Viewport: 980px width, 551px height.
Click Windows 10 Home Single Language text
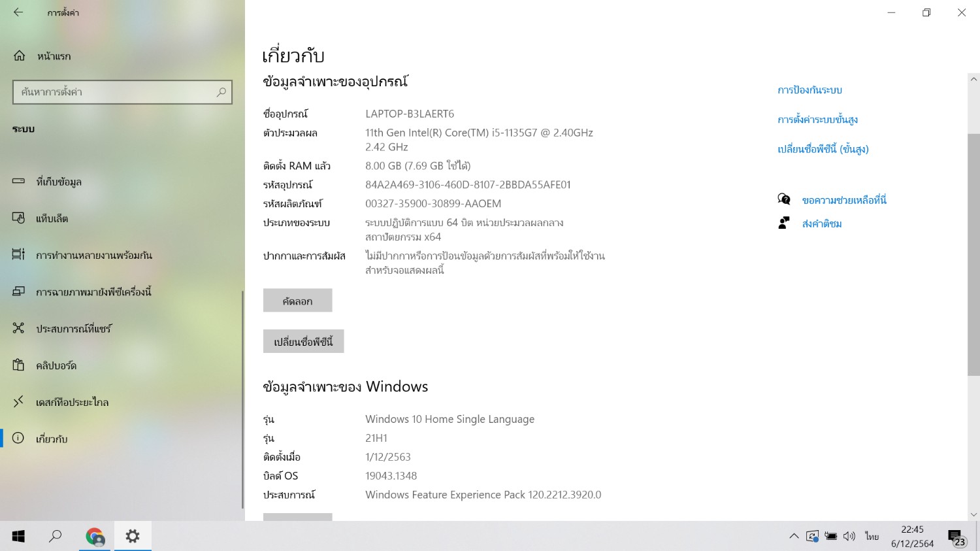pos(449,419)
